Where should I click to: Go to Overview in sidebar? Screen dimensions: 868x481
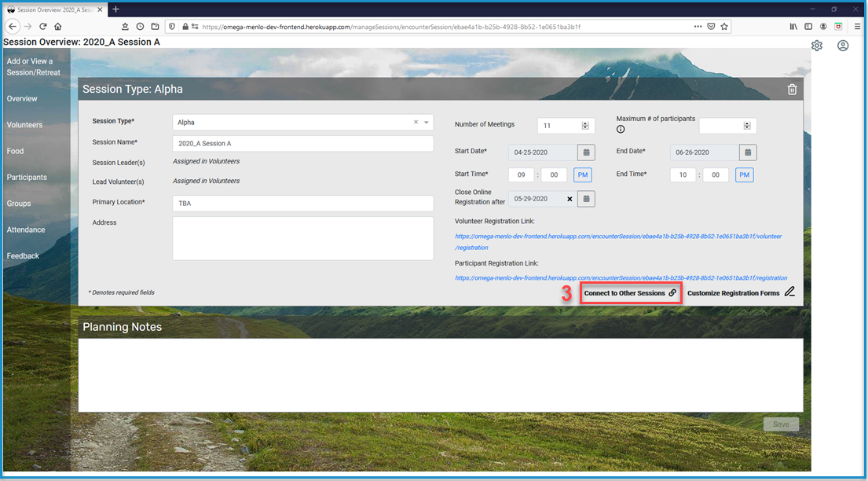click(22, 99)
